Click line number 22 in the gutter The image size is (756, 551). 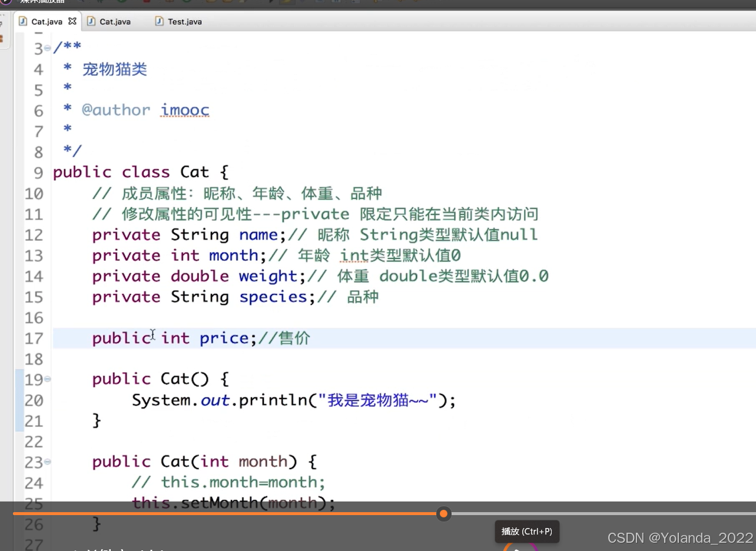pyautogui.click(x=34, y=442)
